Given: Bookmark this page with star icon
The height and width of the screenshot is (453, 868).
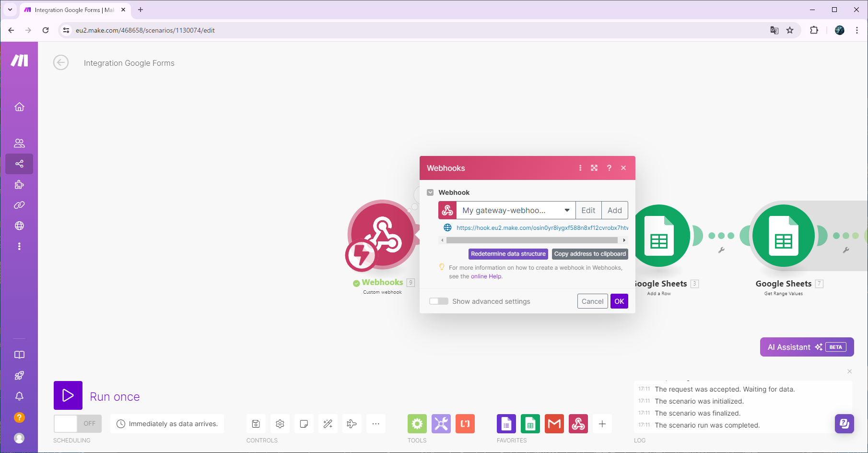Looking at the screenshot, I should (x=790, y=30).
